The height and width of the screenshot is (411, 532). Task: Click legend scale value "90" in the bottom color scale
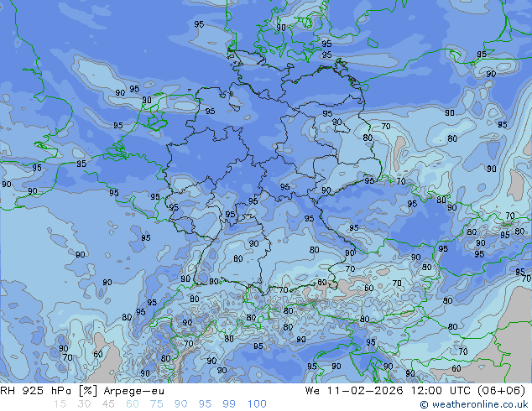click(x=180, y=404)
